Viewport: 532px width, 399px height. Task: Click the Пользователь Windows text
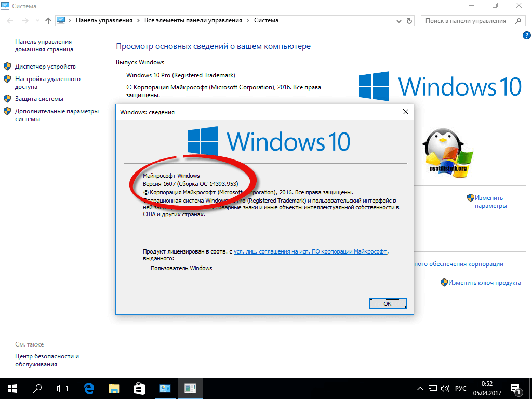pos(181,268)
